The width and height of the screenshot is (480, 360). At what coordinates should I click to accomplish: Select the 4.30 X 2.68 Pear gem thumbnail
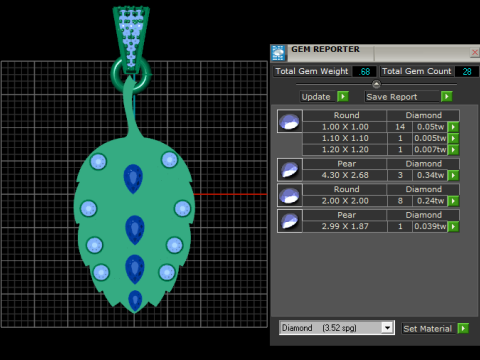click(x=289, y=170)
